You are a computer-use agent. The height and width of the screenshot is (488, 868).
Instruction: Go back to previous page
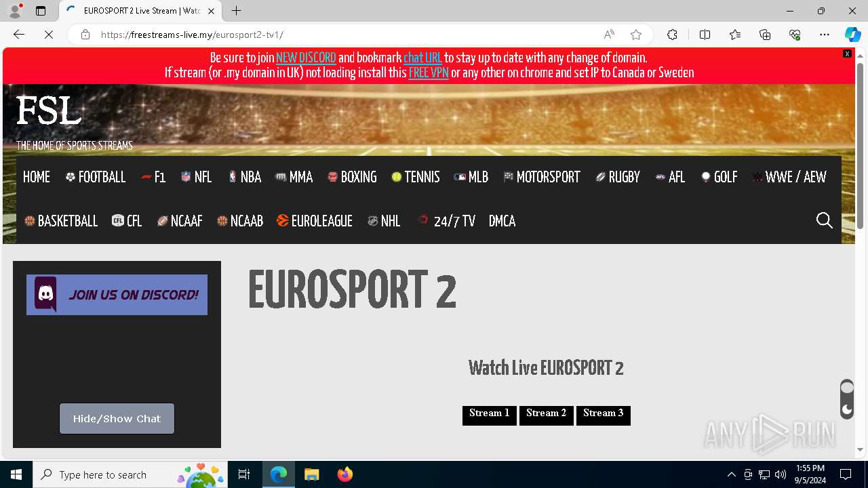click(x=19, y=35)
